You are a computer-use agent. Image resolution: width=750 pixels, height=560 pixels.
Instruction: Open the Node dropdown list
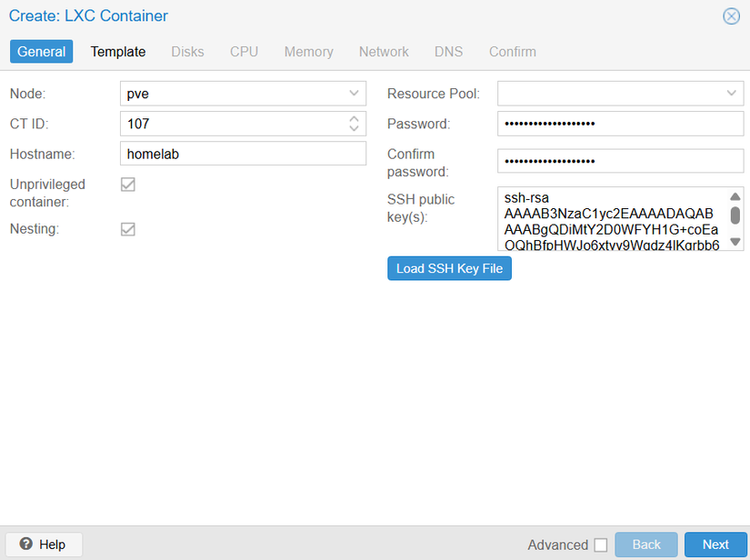point(354,94)
